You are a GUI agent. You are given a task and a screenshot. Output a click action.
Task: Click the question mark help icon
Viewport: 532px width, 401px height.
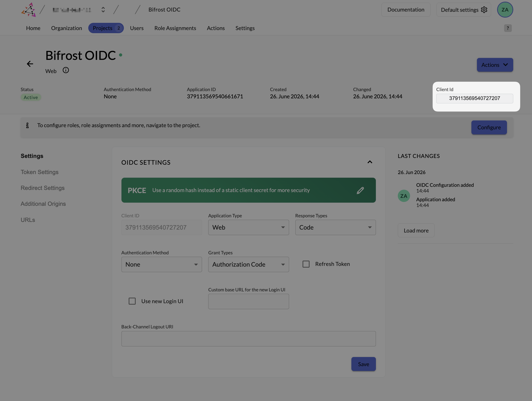pyautogui.click(x=508, y=28)
